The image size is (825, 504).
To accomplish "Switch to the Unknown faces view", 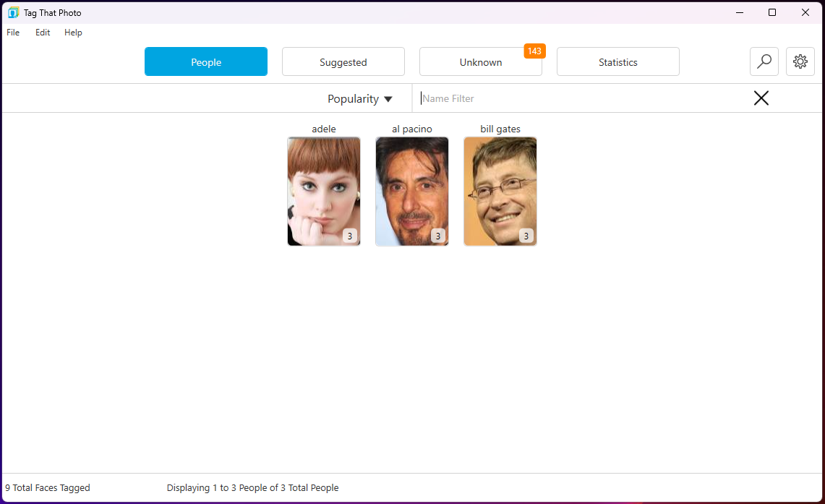I will pos(480,62).
